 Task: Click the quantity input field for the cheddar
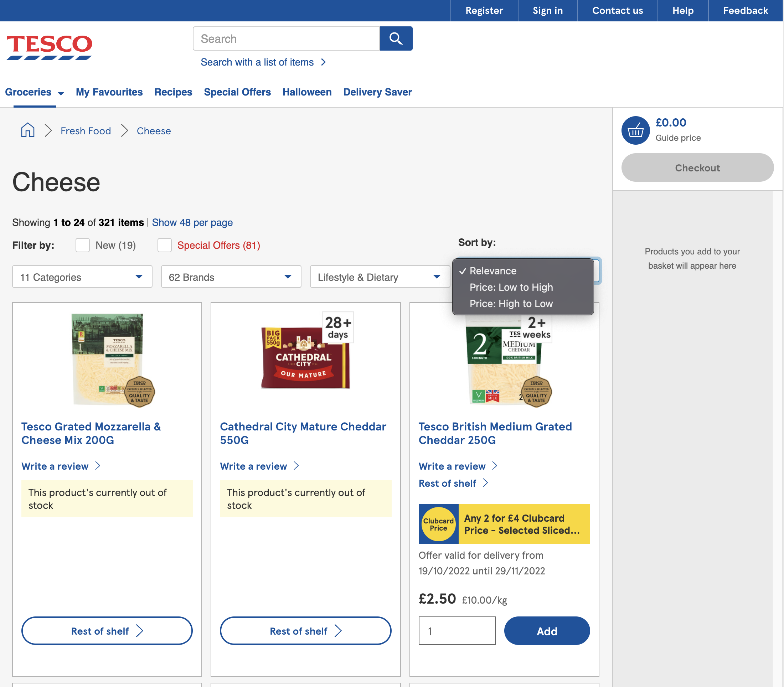(457, 631)
